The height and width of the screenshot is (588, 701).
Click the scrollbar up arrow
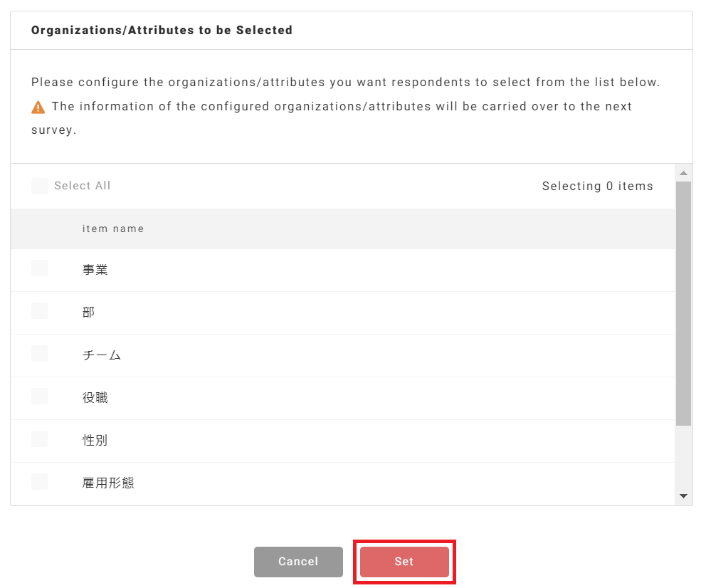coord(683,173)
